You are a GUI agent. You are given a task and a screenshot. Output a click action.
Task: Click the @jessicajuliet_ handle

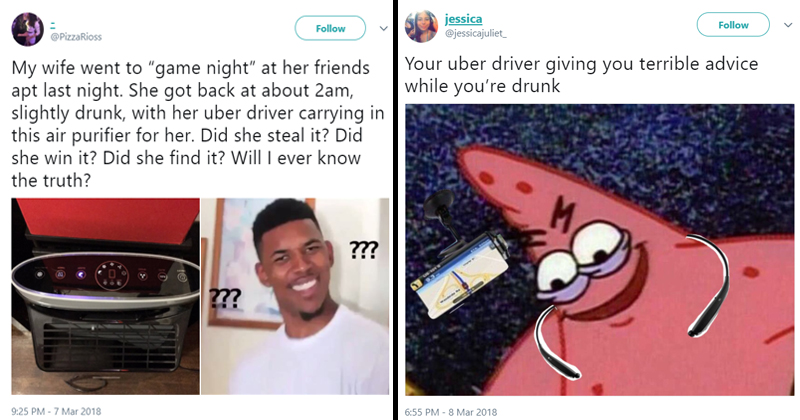coord(476,34)
